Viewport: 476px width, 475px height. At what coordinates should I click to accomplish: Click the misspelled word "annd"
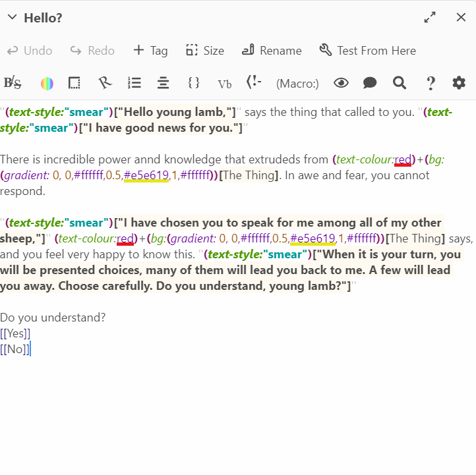tap(148, 160)
